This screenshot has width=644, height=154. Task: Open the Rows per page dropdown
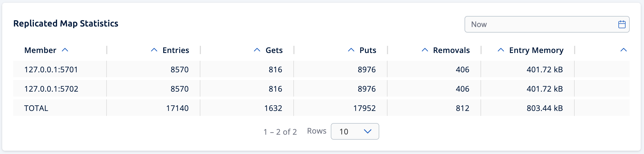[354, 131]
